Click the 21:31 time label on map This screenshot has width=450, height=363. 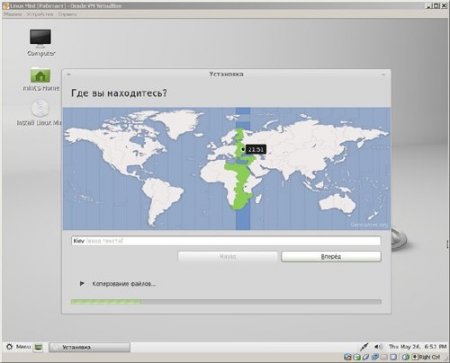(x=256, y=149)
